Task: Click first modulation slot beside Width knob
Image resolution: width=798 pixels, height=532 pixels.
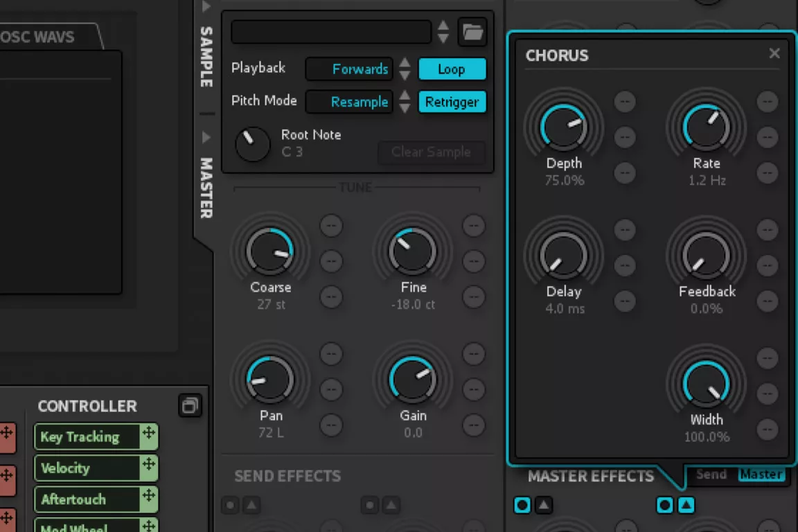Action: pos(767,357)
